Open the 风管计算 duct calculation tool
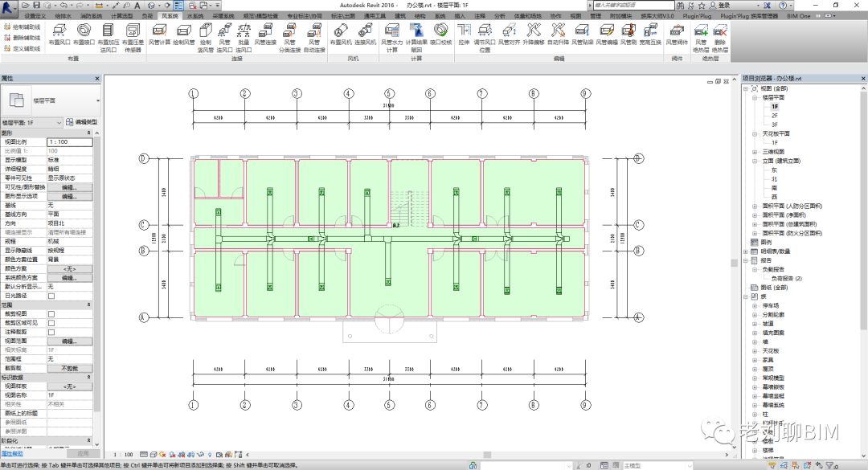Screen dimensions: 868x470 [x=159, y=34]
